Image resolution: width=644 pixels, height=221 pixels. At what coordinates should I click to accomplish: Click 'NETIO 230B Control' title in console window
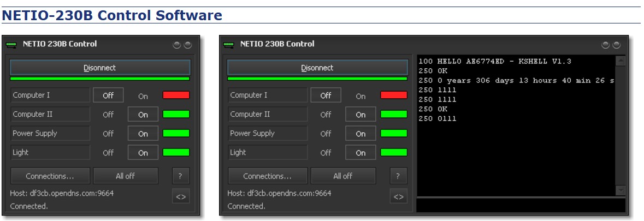[x=277, y=44]
